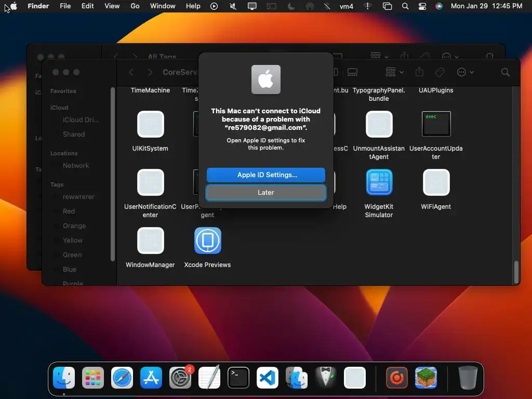The image size is (532, 399).
Task: Open Apple ID Settings from the dialog
Action: tap(265, 175)
